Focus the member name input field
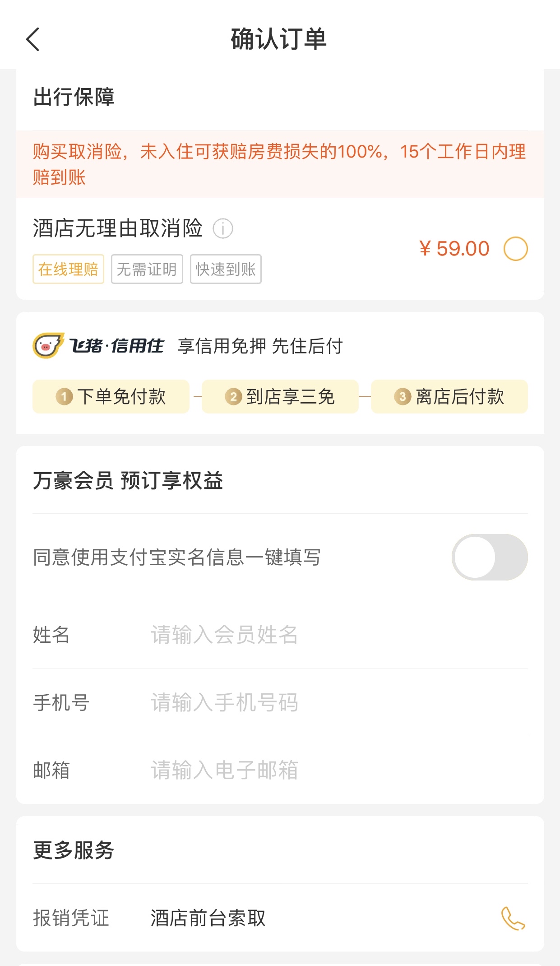560x966 pixels. pyautogui.click(x=338, y=635)
